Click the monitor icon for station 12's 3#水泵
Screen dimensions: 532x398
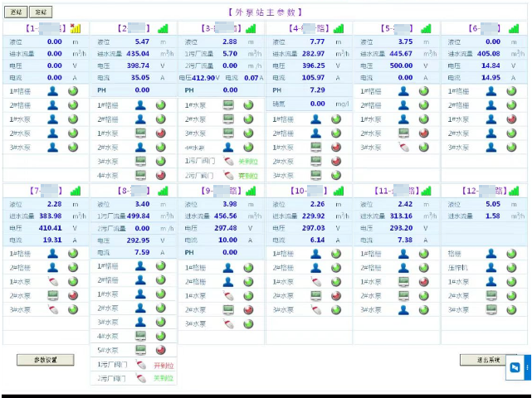pos(491,309)
